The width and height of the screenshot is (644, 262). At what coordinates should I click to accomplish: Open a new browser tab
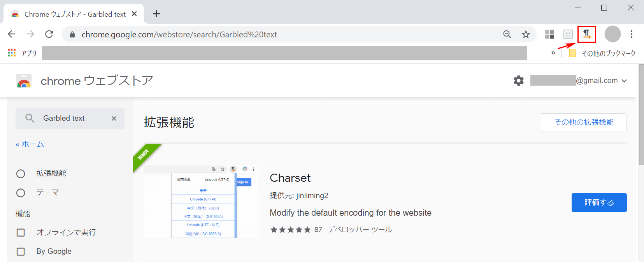click(156, 14)
